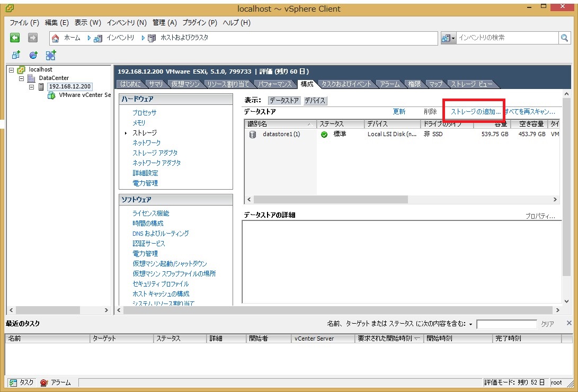This screenshot has height=392, width=578.
Task: Open the inventory search type dropdown
Action: [449, 38]
